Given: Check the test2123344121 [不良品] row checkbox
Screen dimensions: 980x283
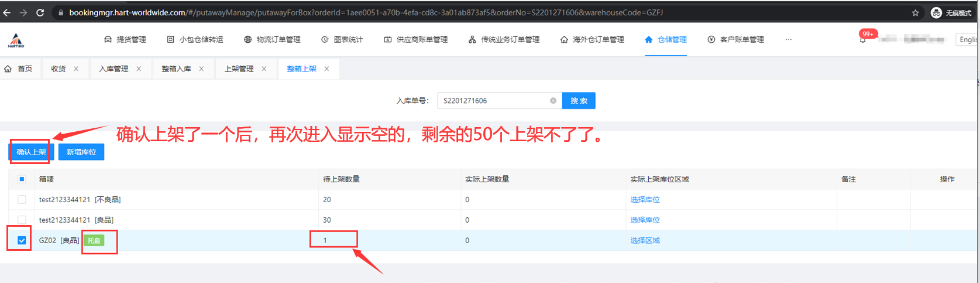Looking at the screenshot, I should [x=22, y=200].
